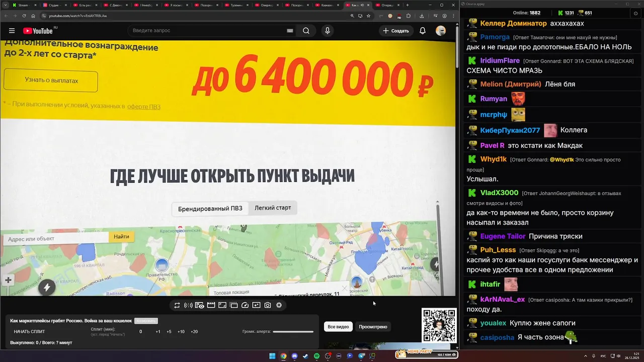The height and width of the screenshot is (362, 644).
Task: Click the Создать create button
Action: 396,31
